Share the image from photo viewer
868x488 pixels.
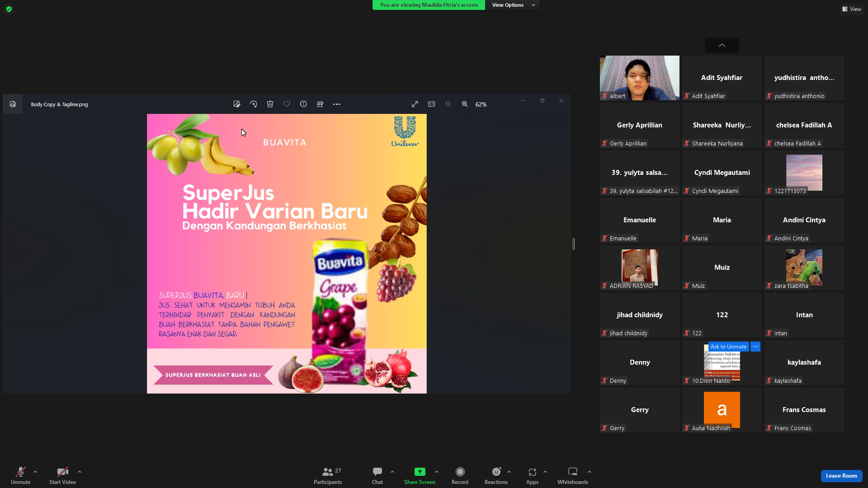coord(320,104)
